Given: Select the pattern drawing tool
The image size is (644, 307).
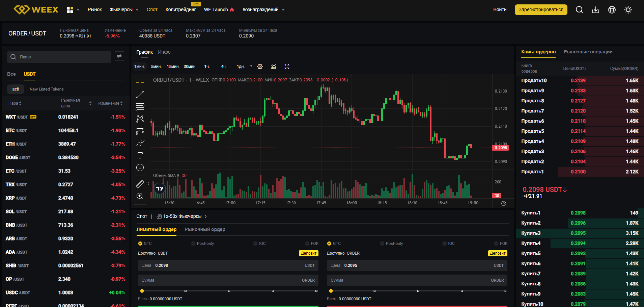Looking at the screenshot, I should coord(140,119).
